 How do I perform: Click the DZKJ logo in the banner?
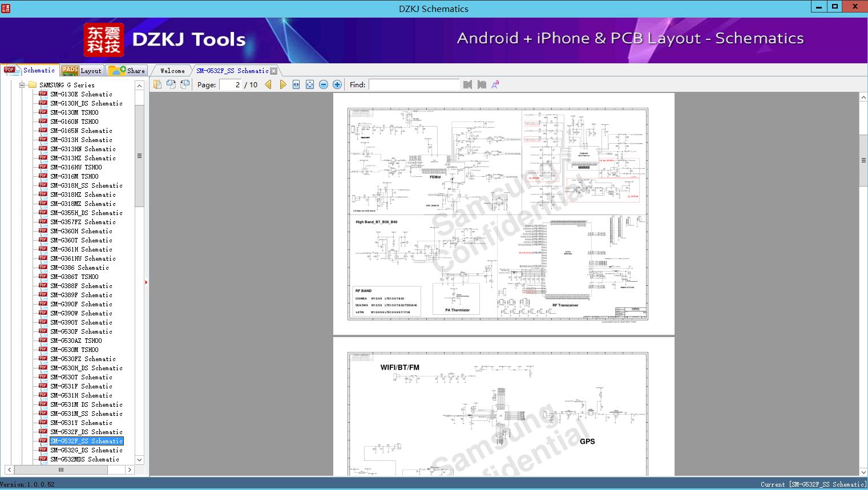pyautogui.click(x=104, y=40)
